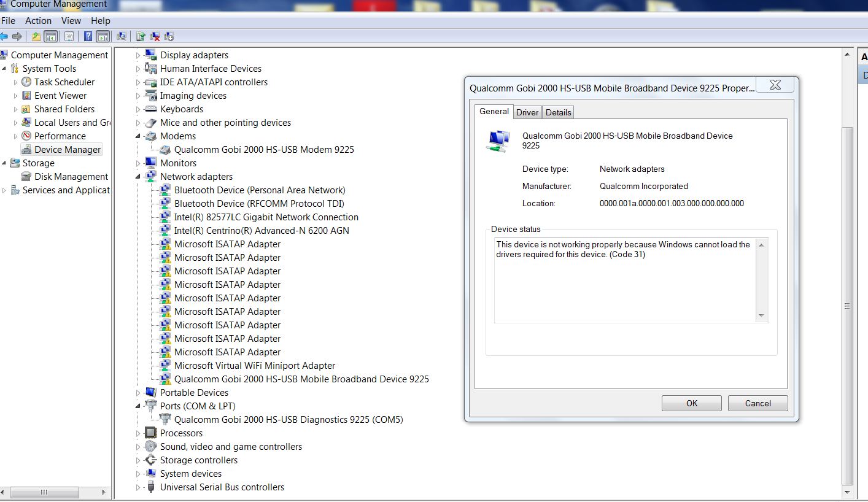868x502 pixels.
Task: Expand the Universal Serial Bus controllers category
Action: click(x=138, y=487)
